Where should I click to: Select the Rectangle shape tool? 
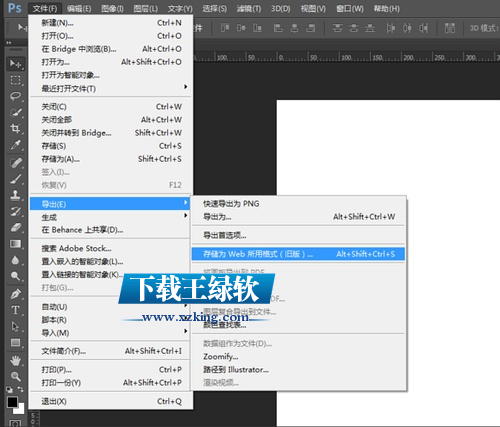pos(15,342)
